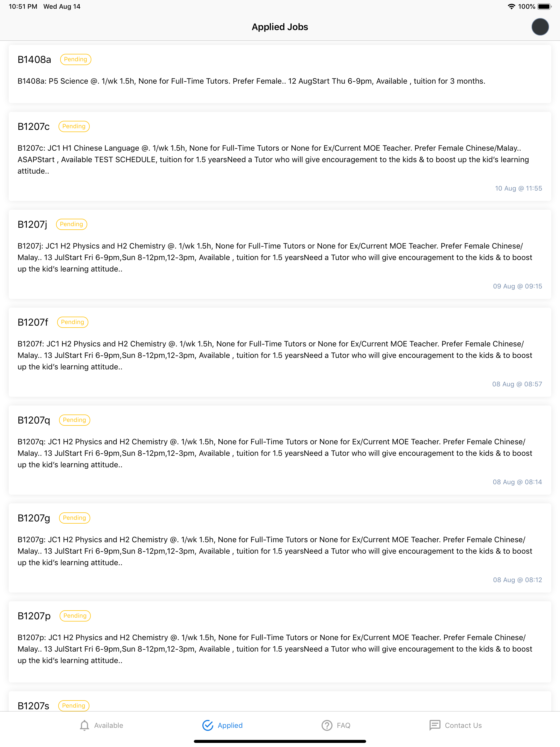560x747 pixels.
Task: Open job B1207f description text
Action: (x=275, y=355)
